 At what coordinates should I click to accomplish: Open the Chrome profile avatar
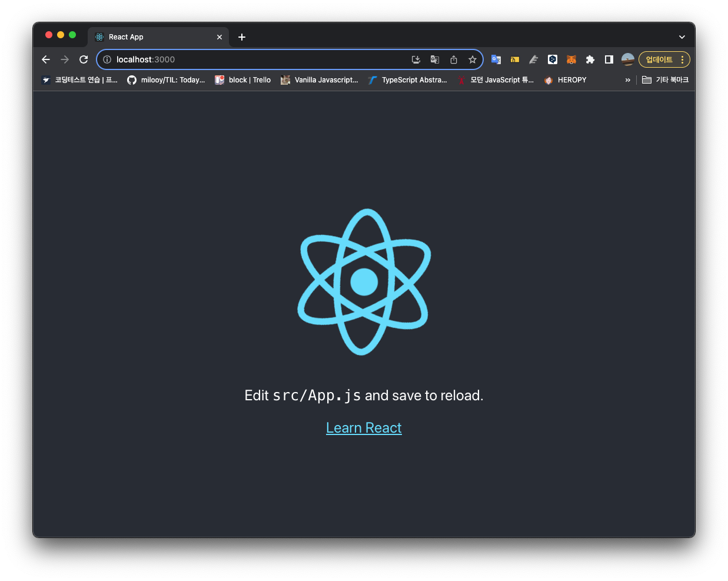(628, 59)
